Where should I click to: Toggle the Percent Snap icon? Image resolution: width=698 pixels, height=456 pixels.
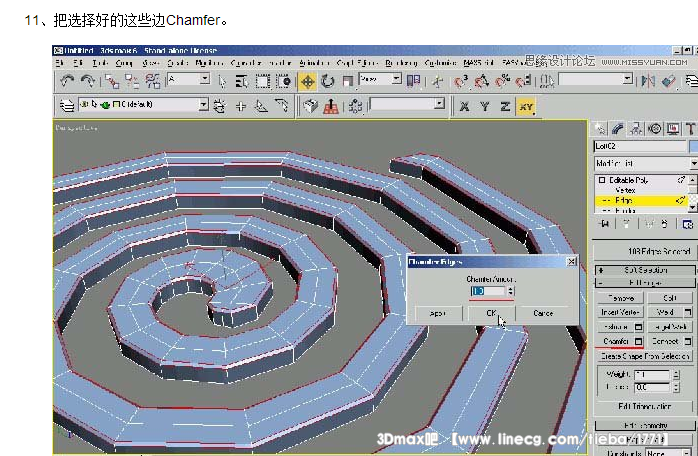click(502, 81)
